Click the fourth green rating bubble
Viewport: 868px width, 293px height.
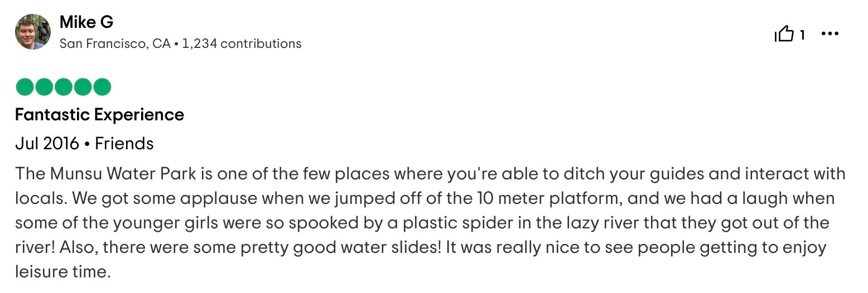click(83, 87)
